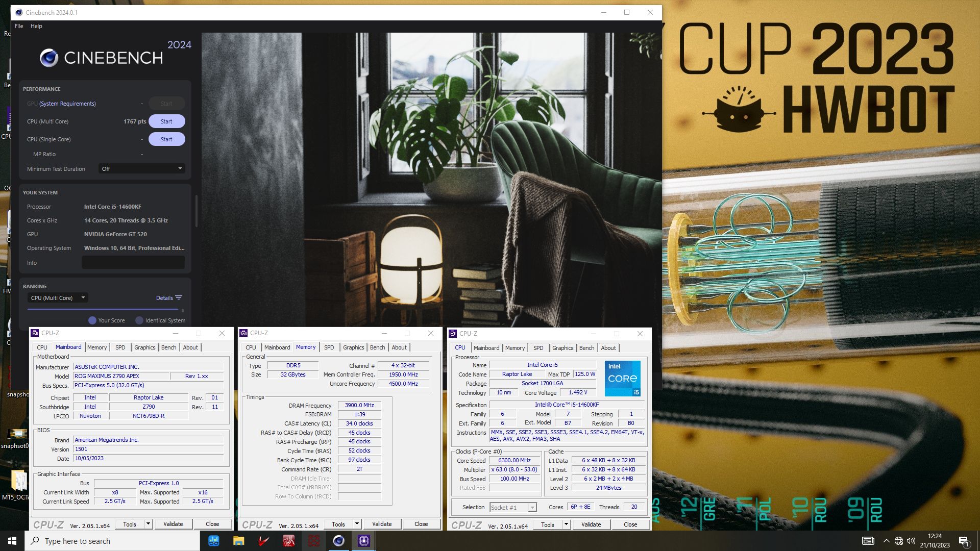This screenshot has height=551, width=980.
Task: Click the Cinebench logo icon
Action: pos(49,58)
